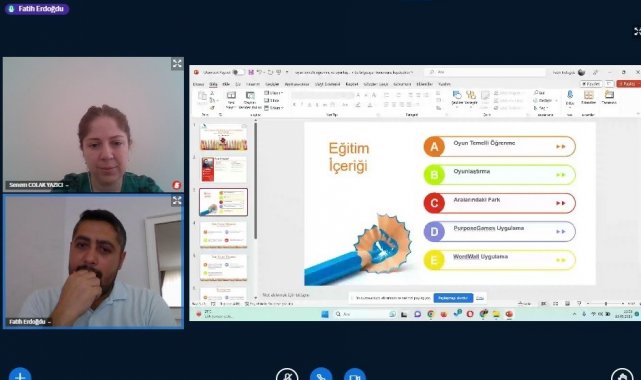The height and width of the screenshot is (380, 641).
Task: Click the Shapes icon in the ribbon
Action: (456, 98)
